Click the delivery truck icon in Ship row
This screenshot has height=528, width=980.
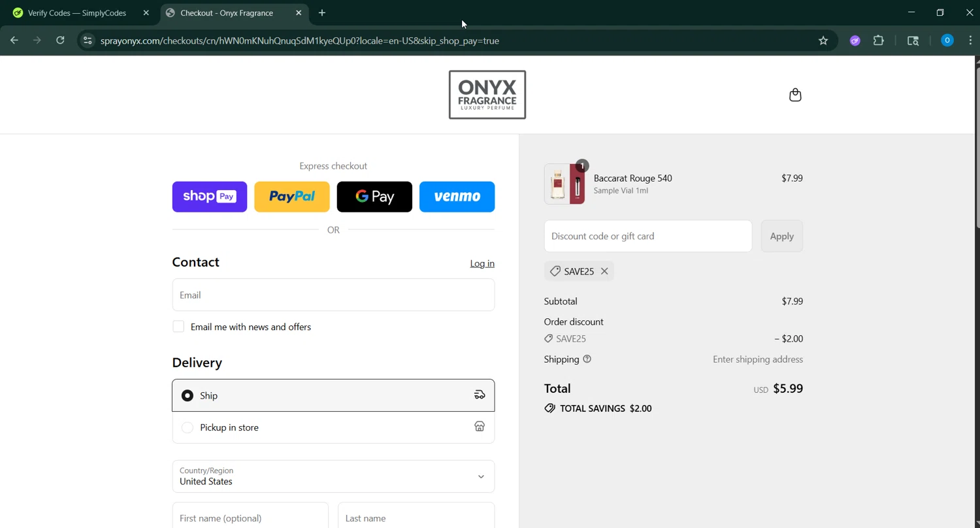[x=480, y=395]
